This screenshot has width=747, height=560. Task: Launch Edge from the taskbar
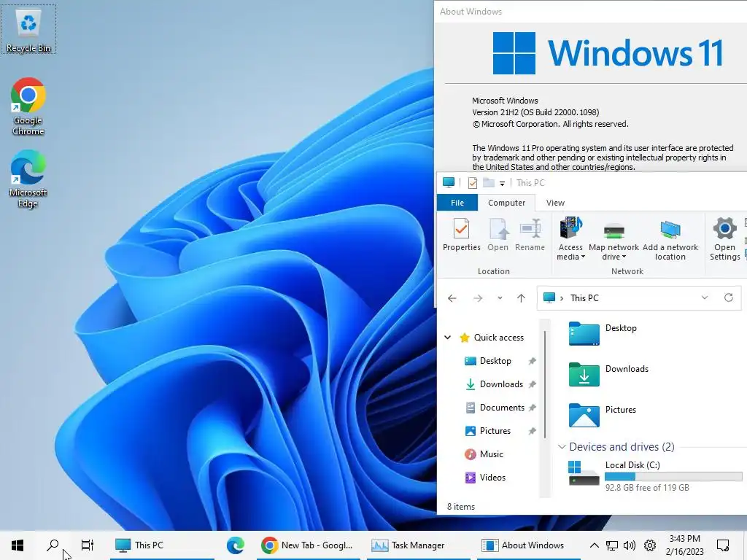[236, 545]
